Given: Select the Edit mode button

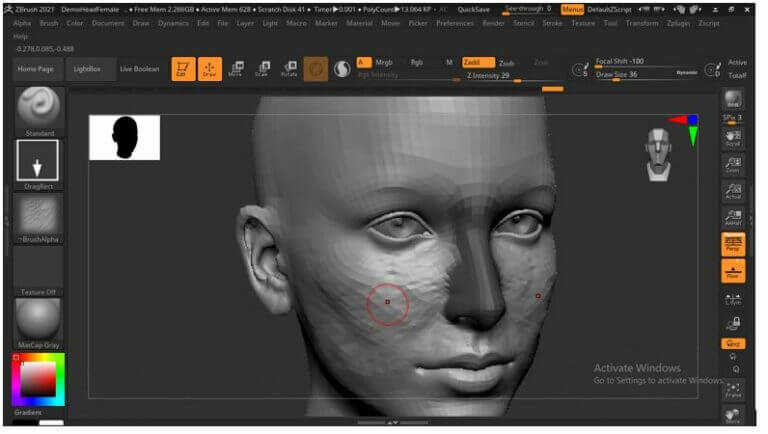Looking at the screenshot, I should [x=183, y=69].
